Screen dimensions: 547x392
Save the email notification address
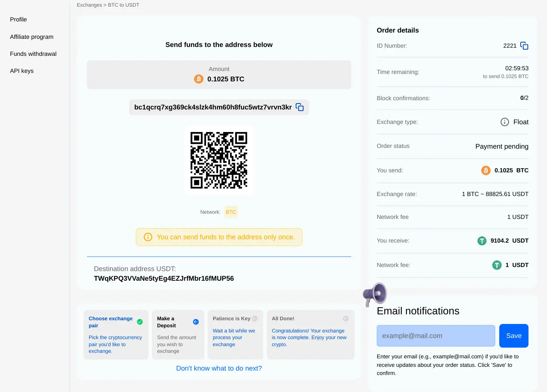click(x=514, y=336)
